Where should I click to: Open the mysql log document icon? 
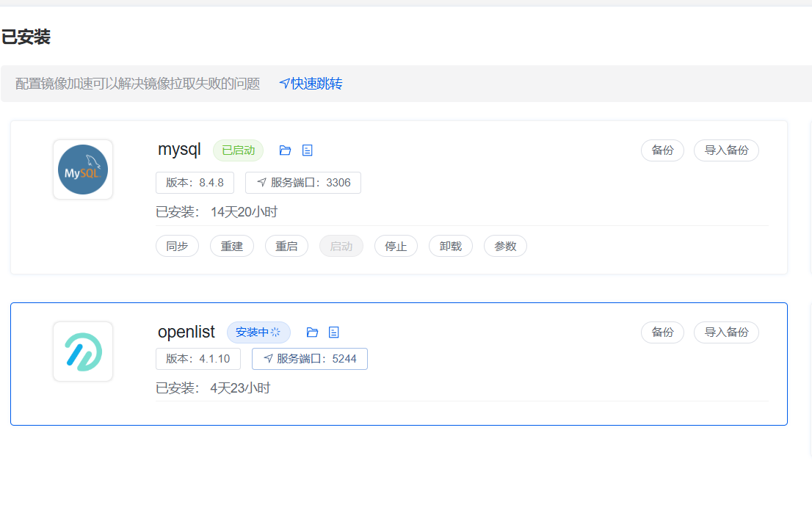tap(308, 150)
